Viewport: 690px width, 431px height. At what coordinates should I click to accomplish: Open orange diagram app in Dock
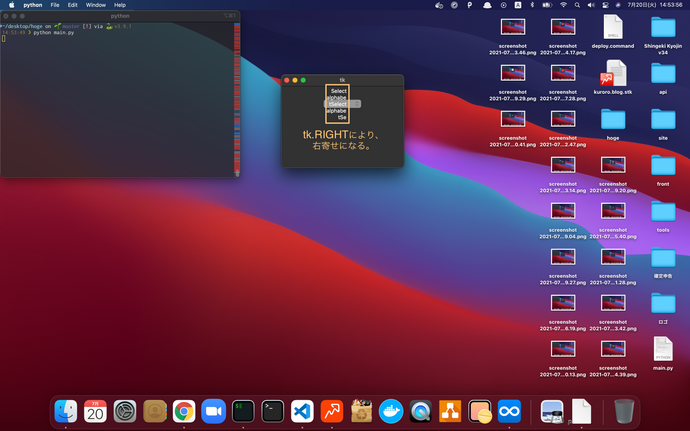450,412
